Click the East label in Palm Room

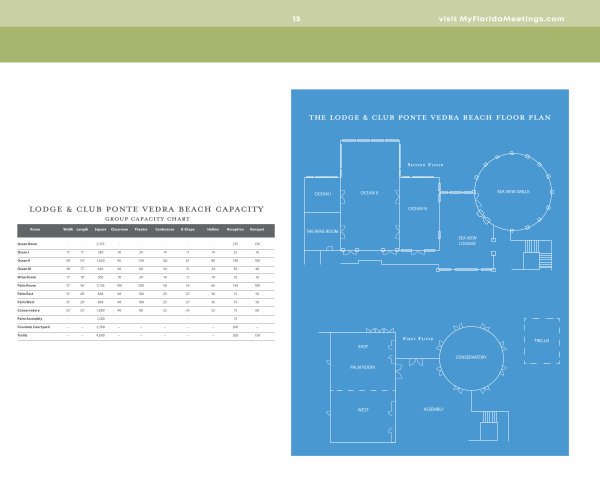coord(363,347)
